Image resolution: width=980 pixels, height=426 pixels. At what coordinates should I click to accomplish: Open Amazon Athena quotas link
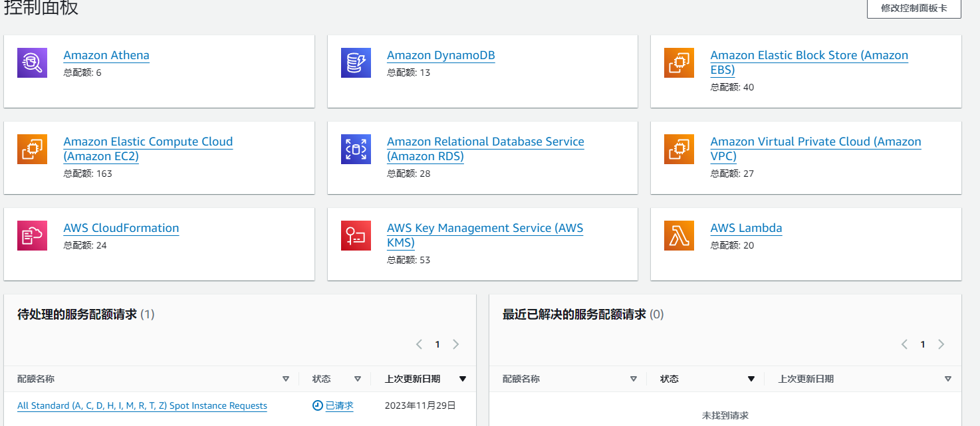pos(106,55)
